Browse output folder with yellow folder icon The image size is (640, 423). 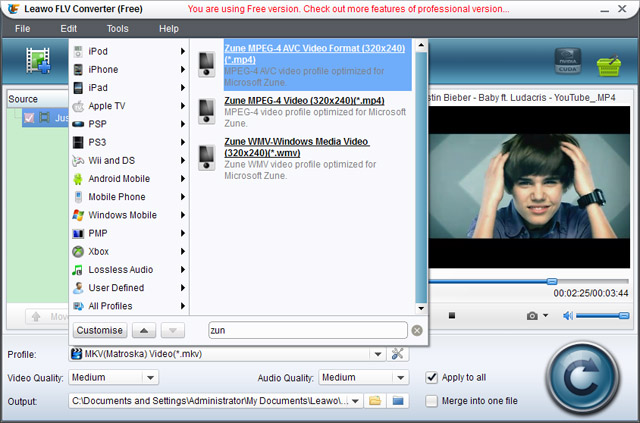click(x=375, y=401)
